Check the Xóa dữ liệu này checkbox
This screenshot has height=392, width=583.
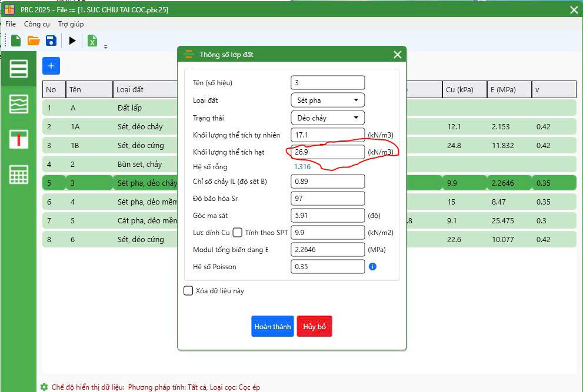click(x=188, y=290)
